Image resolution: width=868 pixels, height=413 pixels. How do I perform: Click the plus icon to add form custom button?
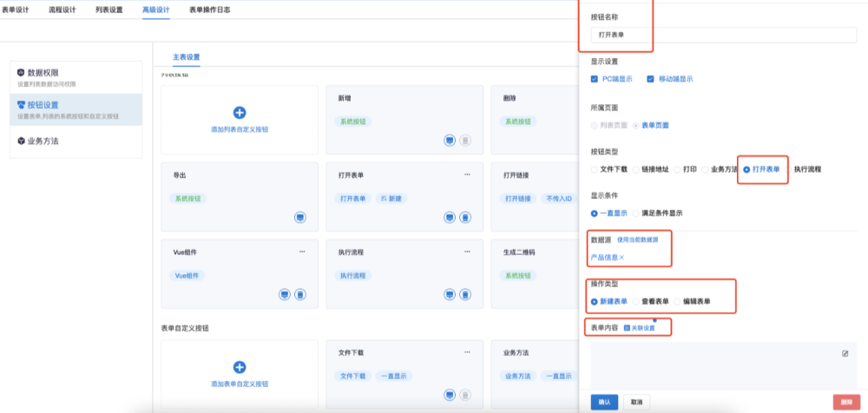pos(240,368)
